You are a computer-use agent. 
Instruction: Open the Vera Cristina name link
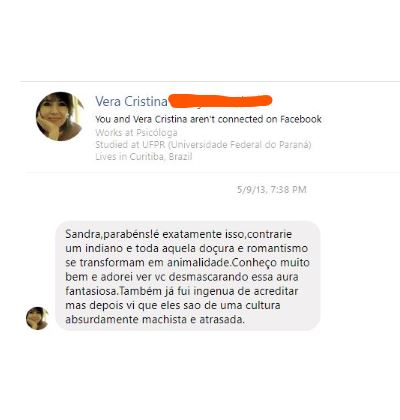click(131, 101)
